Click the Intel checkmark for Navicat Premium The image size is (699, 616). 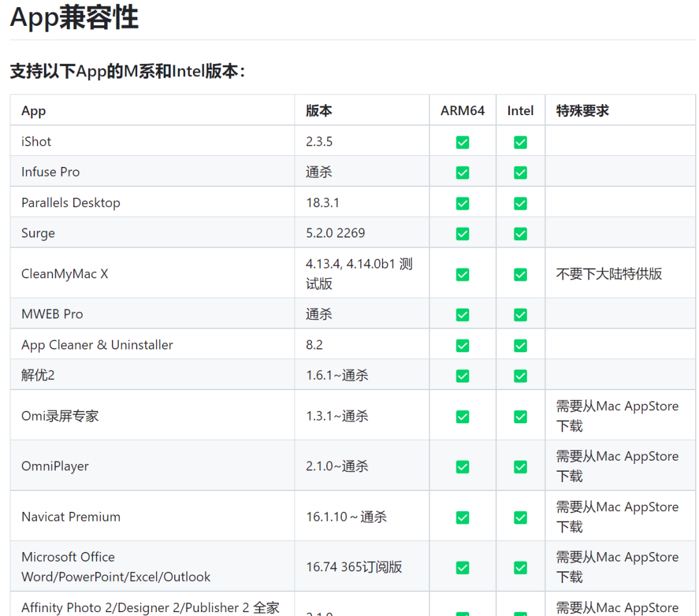520,518
